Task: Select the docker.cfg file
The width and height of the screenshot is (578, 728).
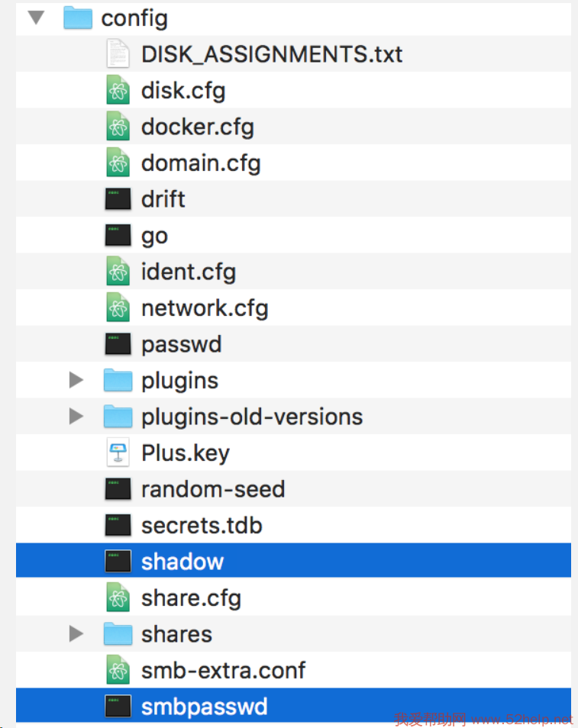Action: click(x=197, y=127)
